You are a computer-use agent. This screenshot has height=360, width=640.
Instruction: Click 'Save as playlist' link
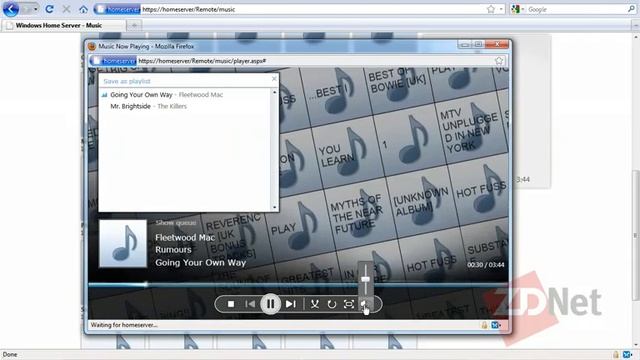[x=127, y=81]
